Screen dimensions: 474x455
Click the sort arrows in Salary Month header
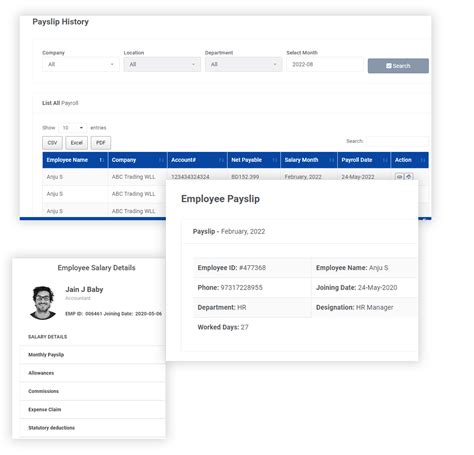pos(332,160)
